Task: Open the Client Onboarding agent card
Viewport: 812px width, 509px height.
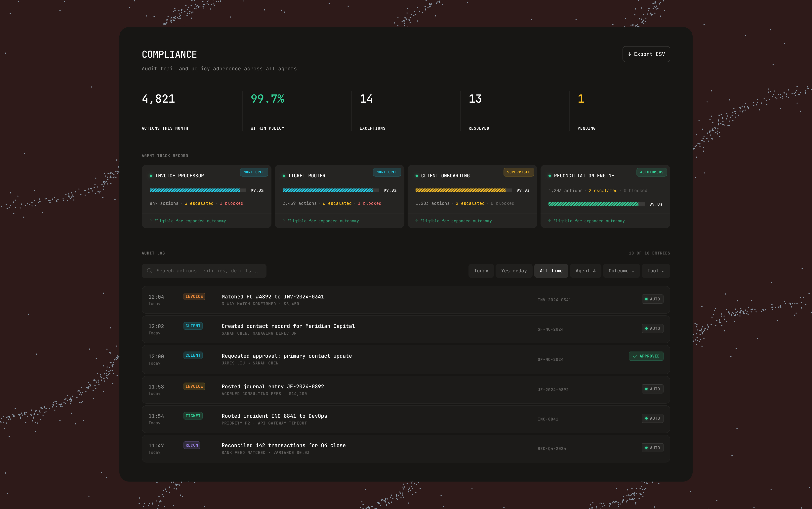Action: (x=472, y=196)
